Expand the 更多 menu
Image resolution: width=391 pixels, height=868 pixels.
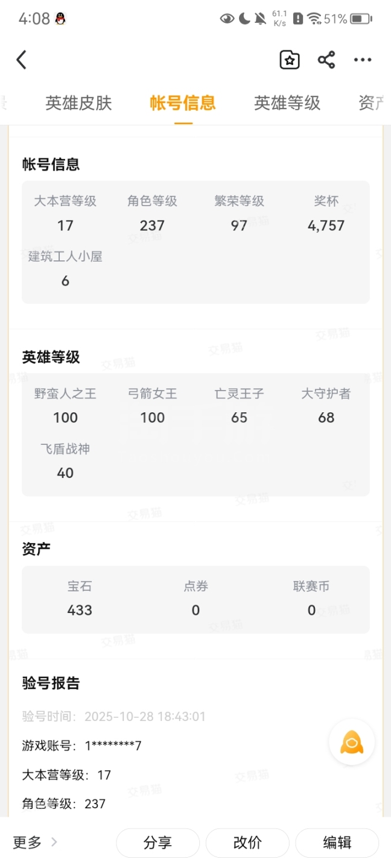36,842
